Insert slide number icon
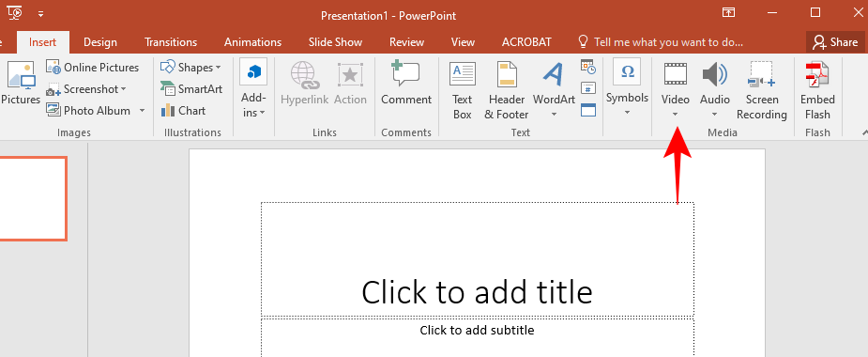The height and width of the screenshot is (357, 868). point(587,88)
